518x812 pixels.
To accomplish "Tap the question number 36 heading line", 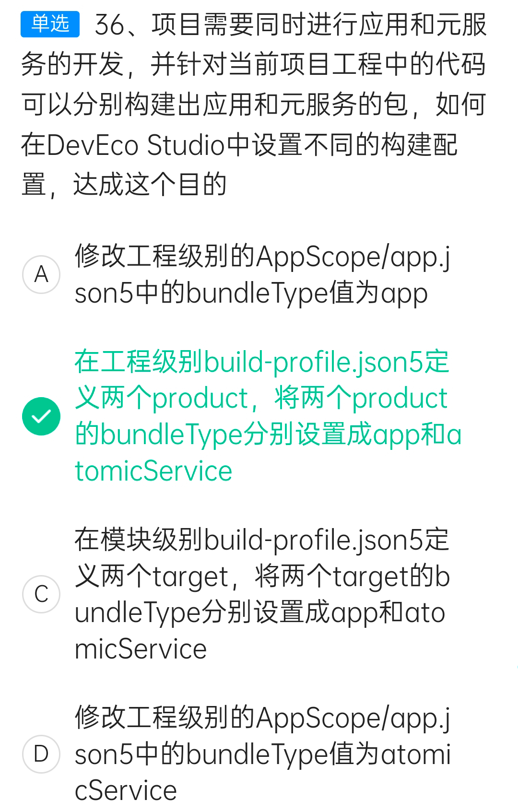I will (x=291, y=24).
